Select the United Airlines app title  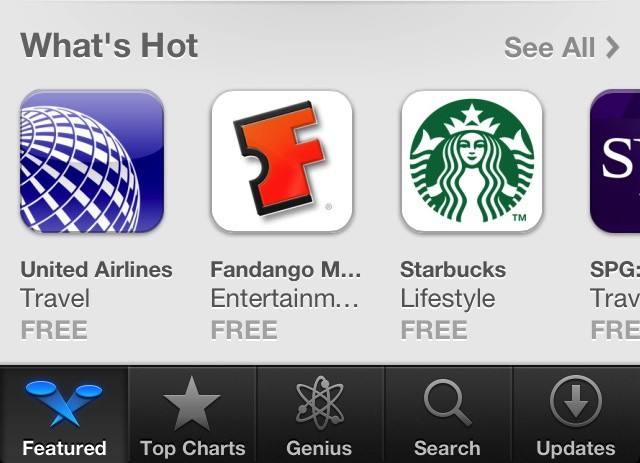pos(96,269)
